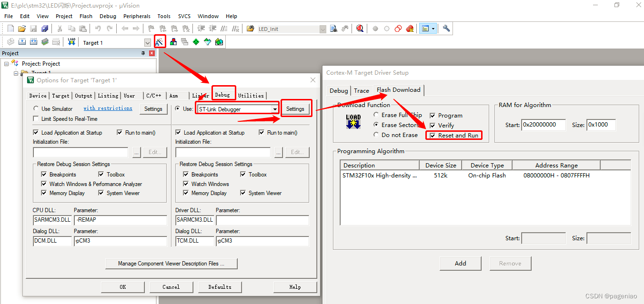The image size is (644, 304).
Task: Click the Select Software Packs icon
Action: coord(207,42)
